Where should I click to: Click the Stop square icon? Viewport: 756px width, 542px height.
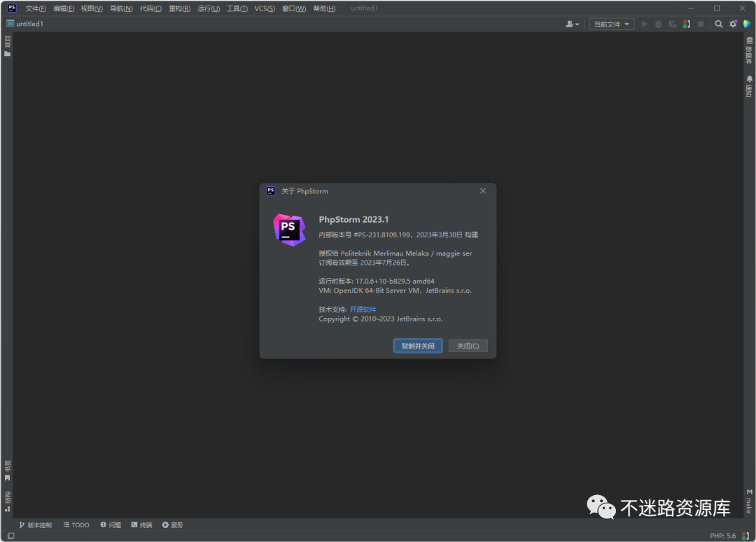pos(701,24)
